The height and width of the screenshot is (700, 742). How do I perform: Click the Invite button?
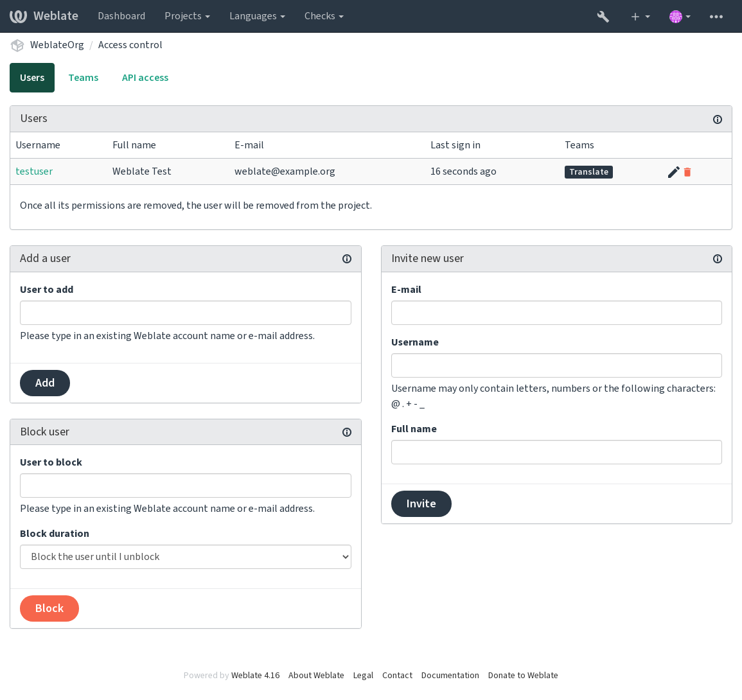coord(421,503)
